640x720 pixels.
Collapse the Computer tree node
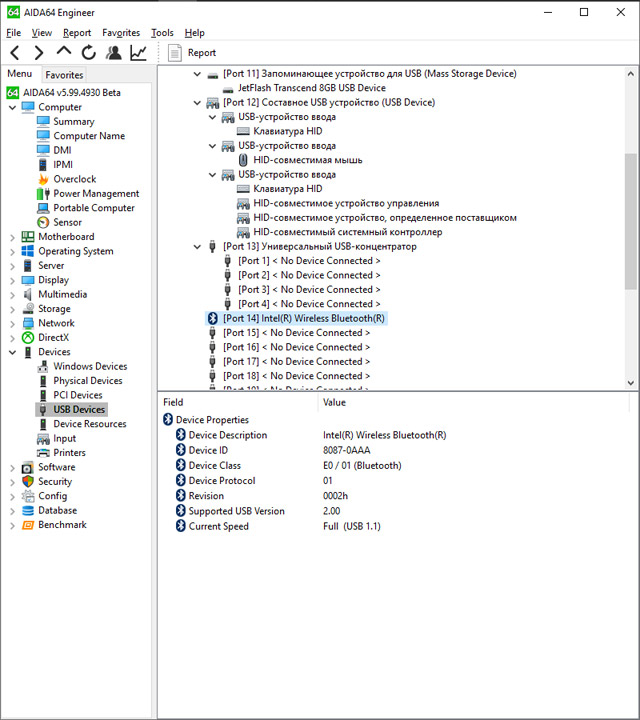tap(12, 107)
